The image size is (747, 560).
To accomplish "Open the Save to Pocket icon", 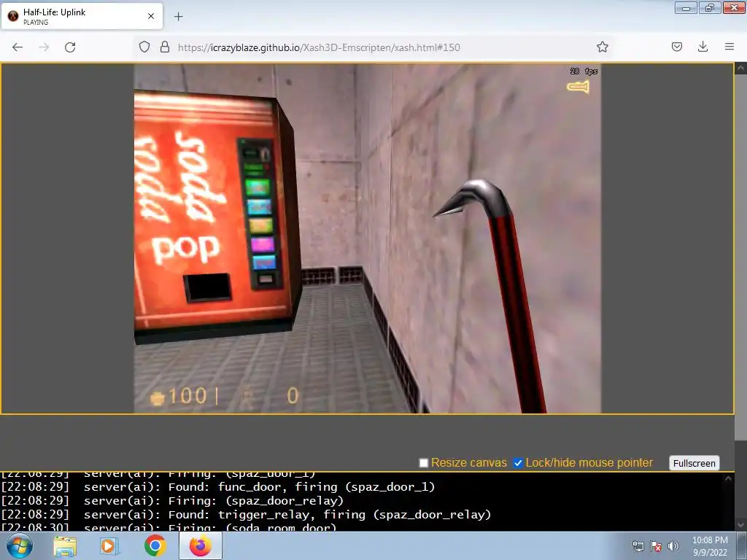I will tap(676, 47).
